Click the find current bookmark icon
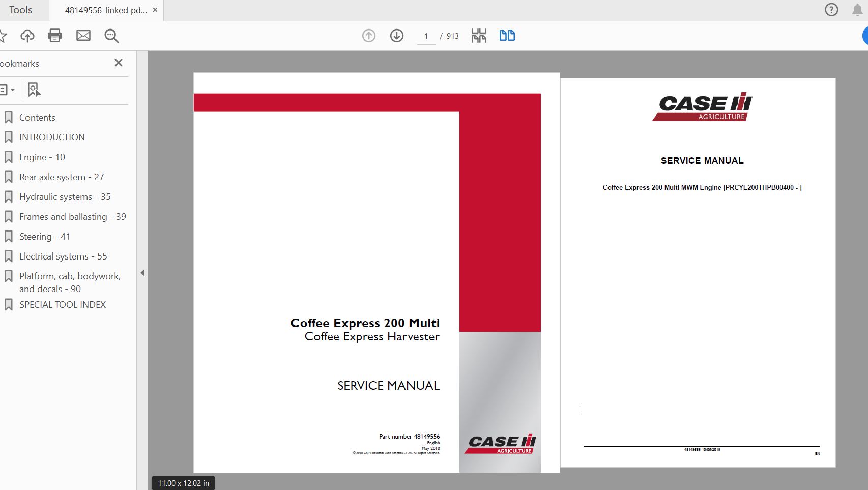 [x=34, y=90]
